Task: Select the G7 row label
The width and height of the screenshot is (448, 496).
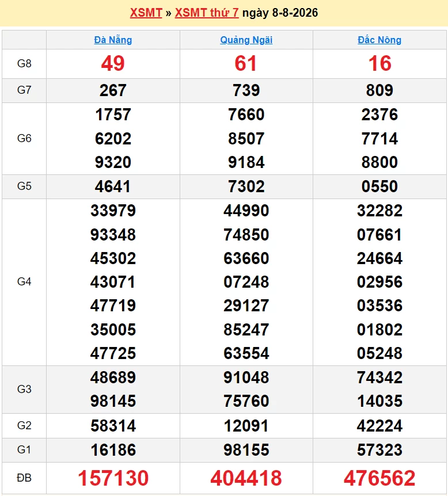Action: [24, 90]
